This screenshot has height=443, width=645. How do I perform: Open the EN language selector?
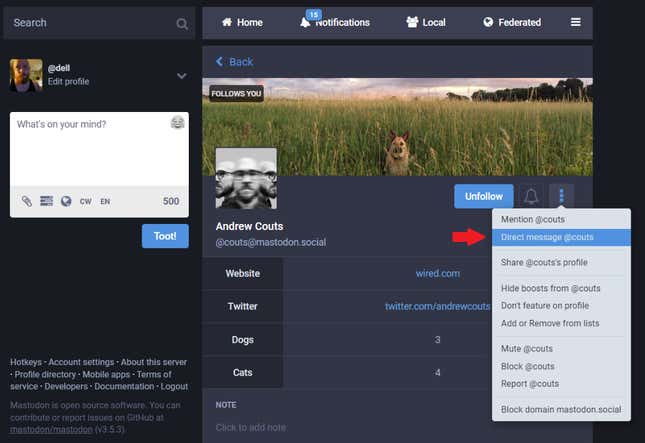point(105,202)
